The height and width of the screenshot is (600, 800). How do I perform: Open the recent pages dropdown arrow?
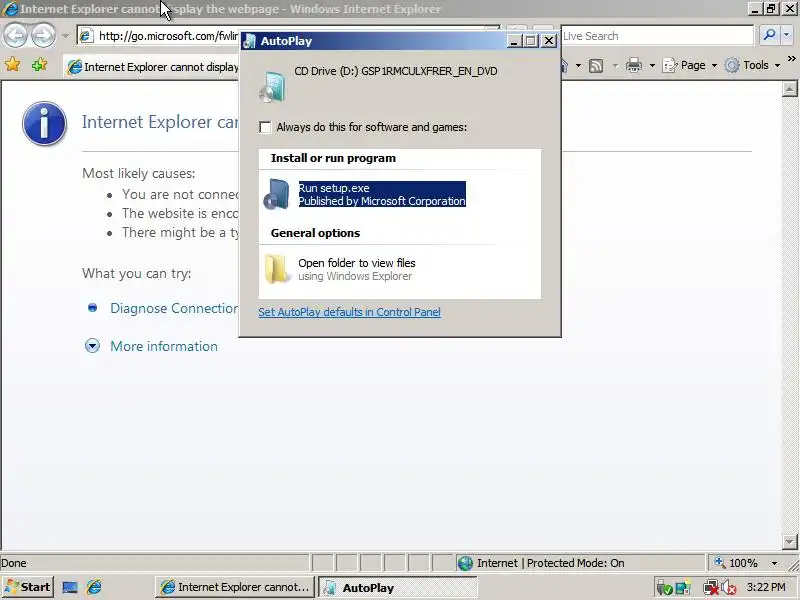(x=65, y=36)
